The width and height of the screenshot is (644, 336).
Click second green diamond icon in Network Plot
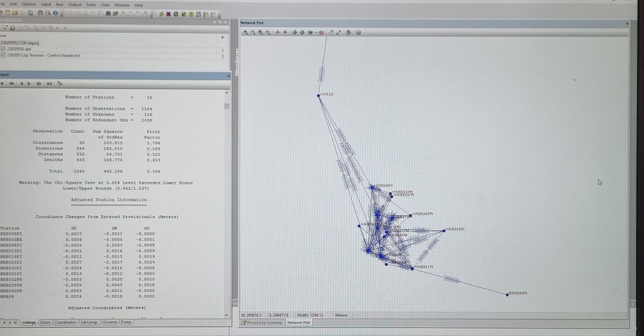tap(303, 32)
